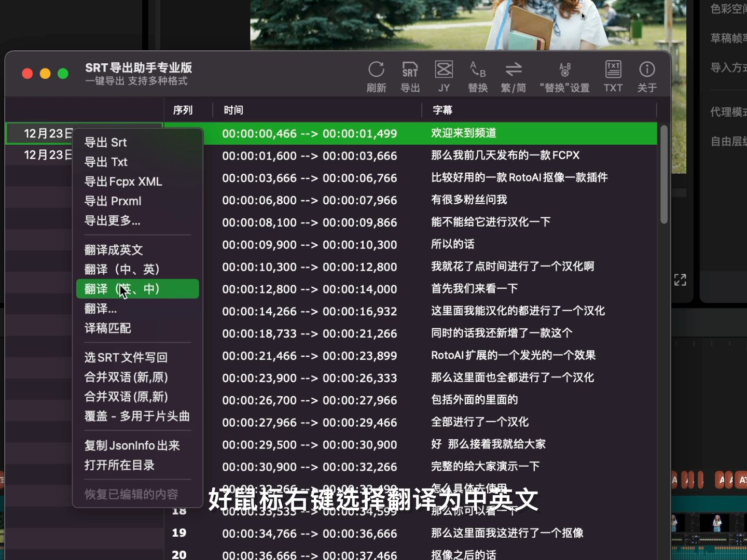Click the expand fullscreen icon in background window
This screenshot has height=560, width=747.
point(680,280)
